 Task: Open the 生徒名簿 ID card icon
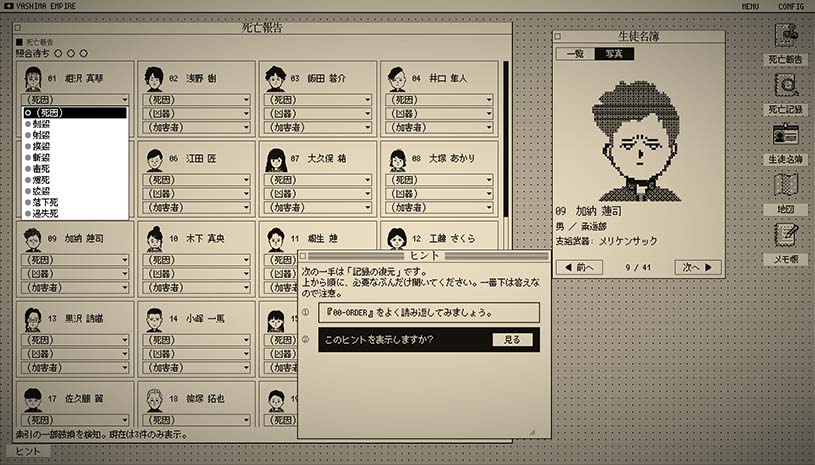[785, 135]
